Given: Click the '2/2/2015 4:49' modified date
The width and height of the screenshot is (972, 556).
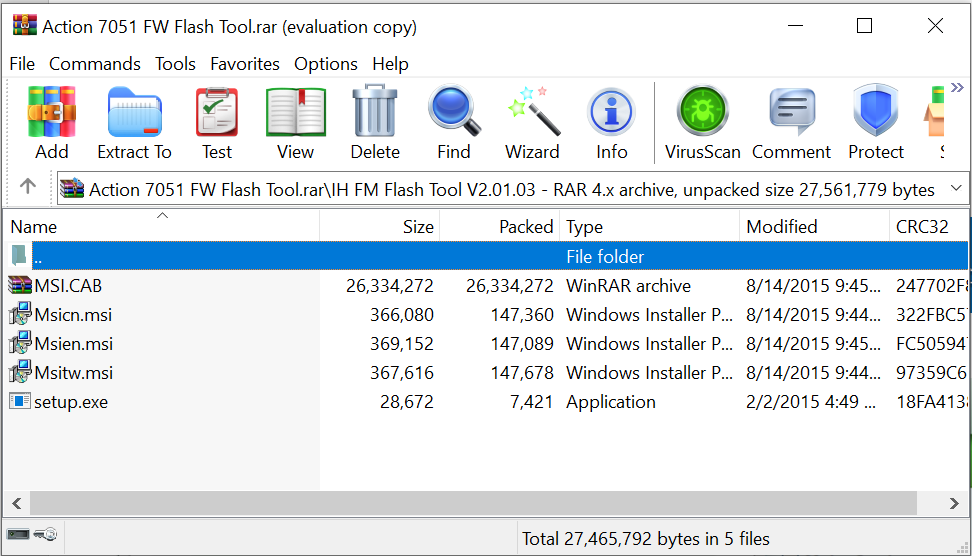Looking at the screenshot, I should (x=811, y=402).
